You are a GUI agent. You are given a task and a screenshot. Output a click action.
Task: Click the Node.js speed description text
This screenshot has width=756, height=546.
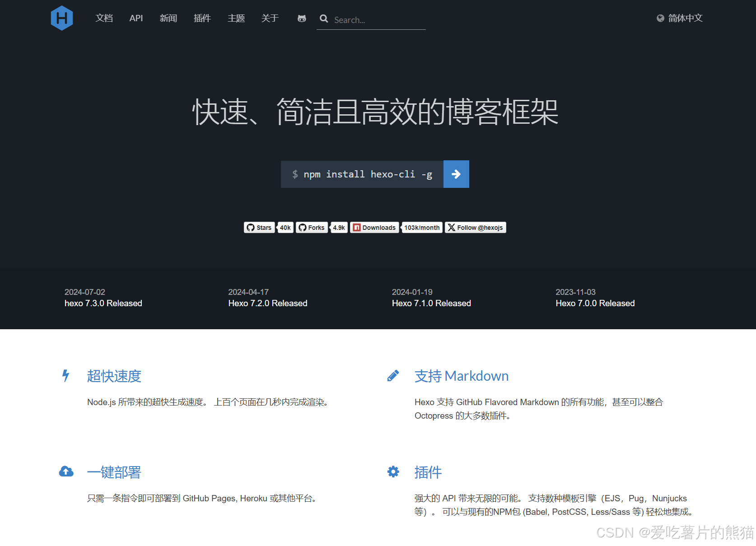pyautogui.click(x=209, y=402)
